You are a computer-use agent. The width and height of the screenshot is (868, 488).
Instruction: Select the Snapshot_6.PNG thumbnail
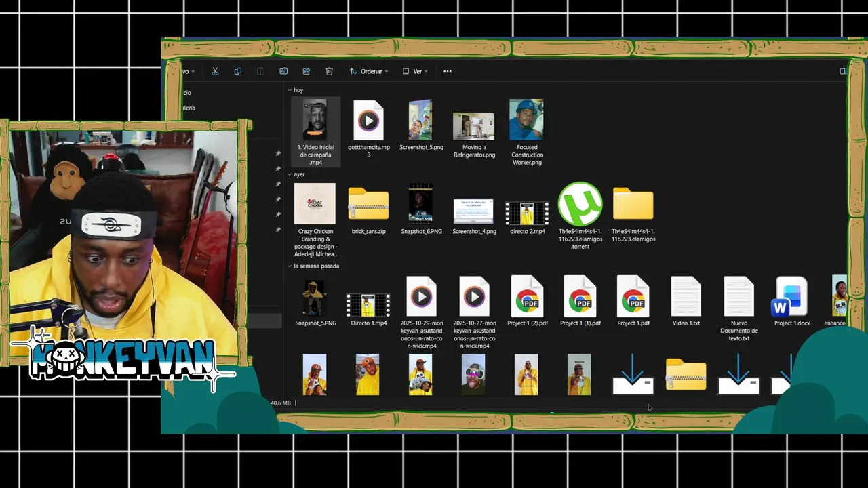421,209
